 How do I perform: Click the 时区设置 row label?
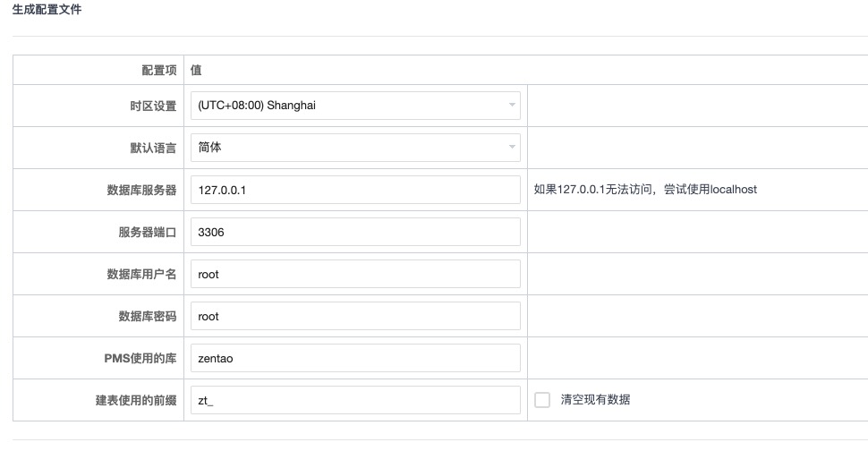click(153, 106)
